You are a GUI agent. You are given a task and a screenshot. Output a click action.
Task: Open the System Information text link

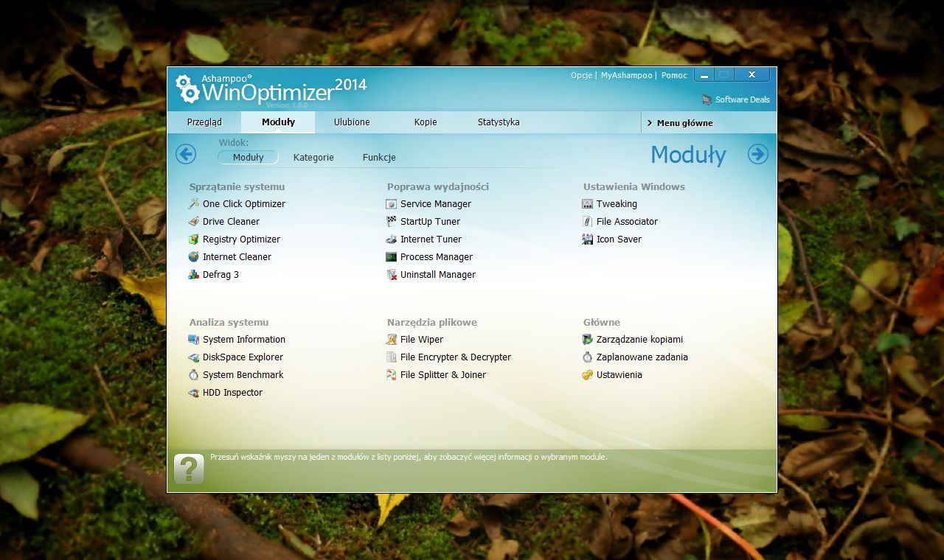point(244,340)
